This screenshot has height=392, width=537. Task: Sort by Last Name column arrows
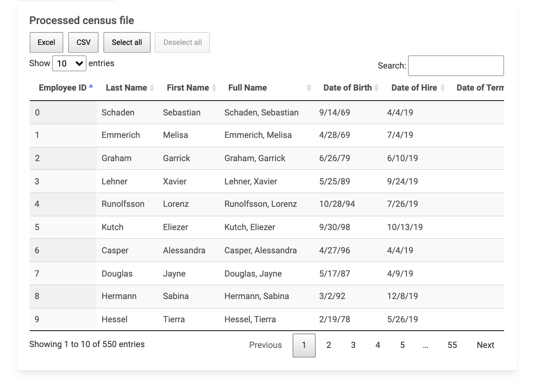tap(152, 88)
